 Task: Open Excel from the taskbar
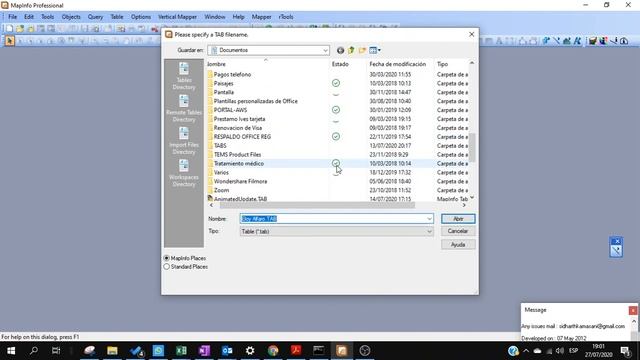181,351
